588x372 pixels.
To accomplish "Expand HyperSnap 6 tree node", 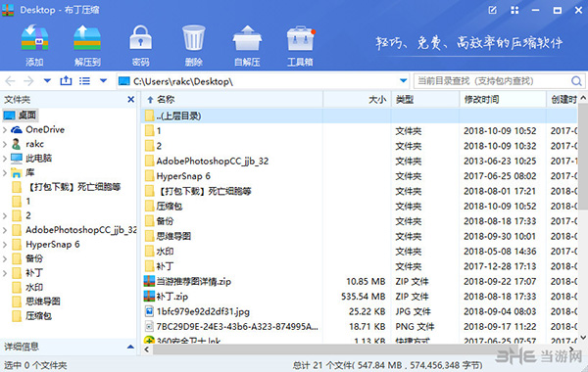I will (5, 245).
